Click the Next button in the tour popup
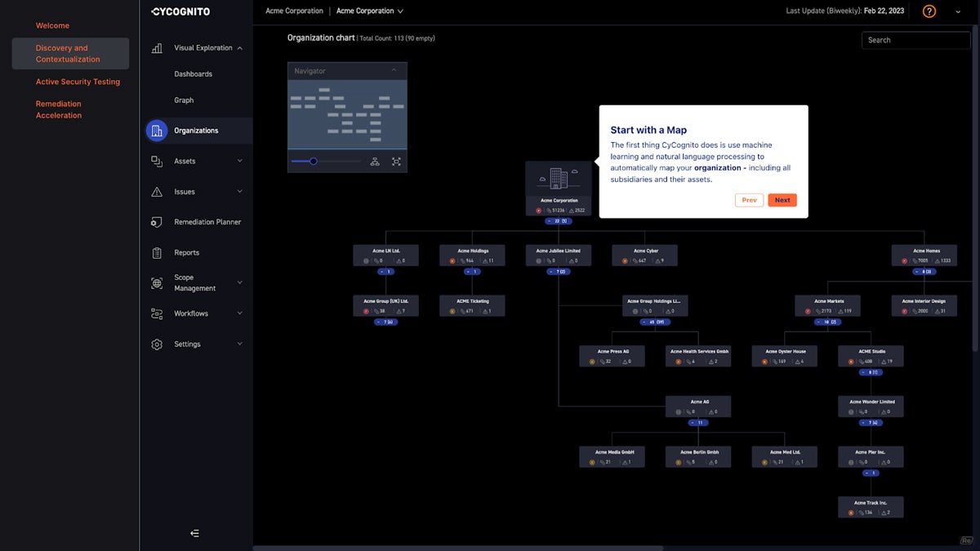Viewport: 980px width, 551px height. (x=782, y=200)
